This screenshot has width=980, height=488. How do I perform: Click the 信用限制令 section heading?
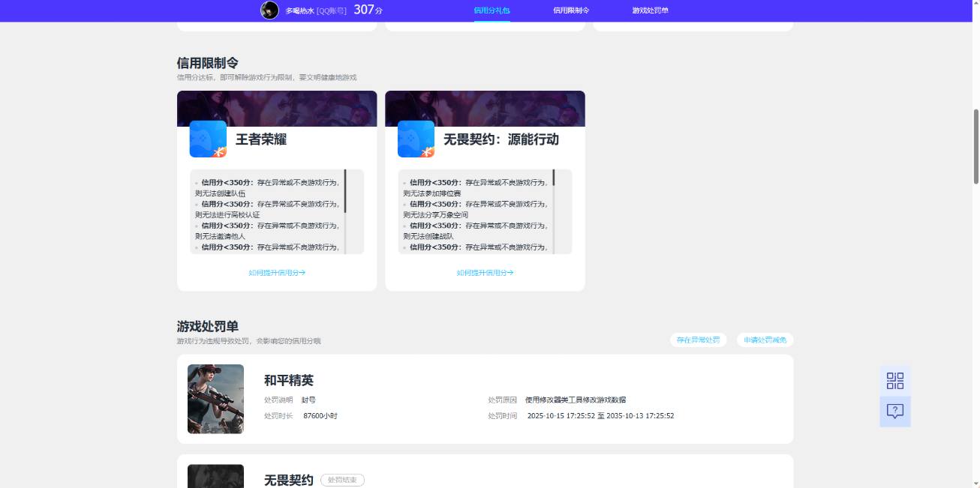point(208,63)
